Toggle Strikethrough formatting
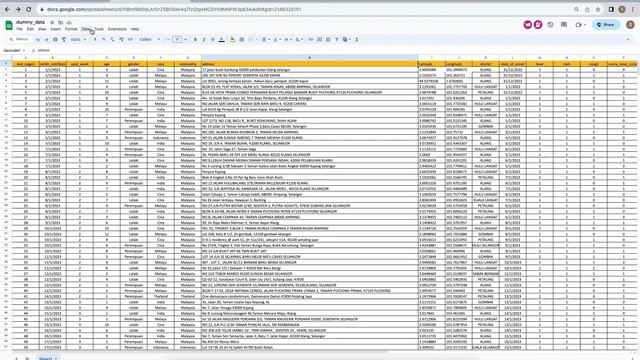This screenshot has width=640, height=360. [213, 40]
